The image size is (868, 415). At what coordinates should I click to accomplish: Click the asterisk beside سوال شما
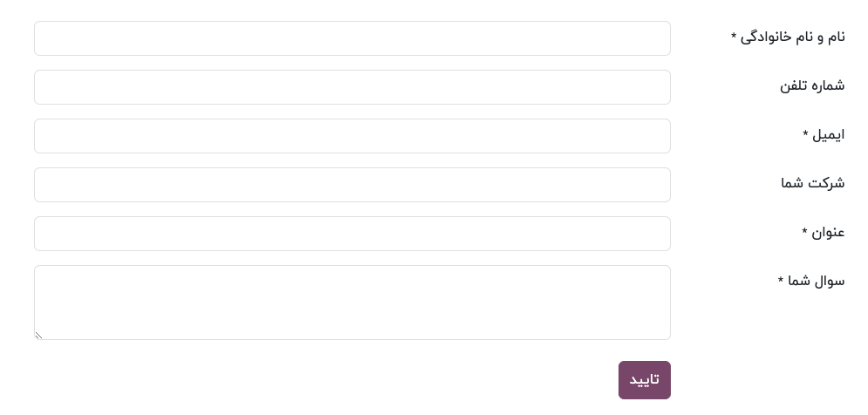(x=781, y=281)
